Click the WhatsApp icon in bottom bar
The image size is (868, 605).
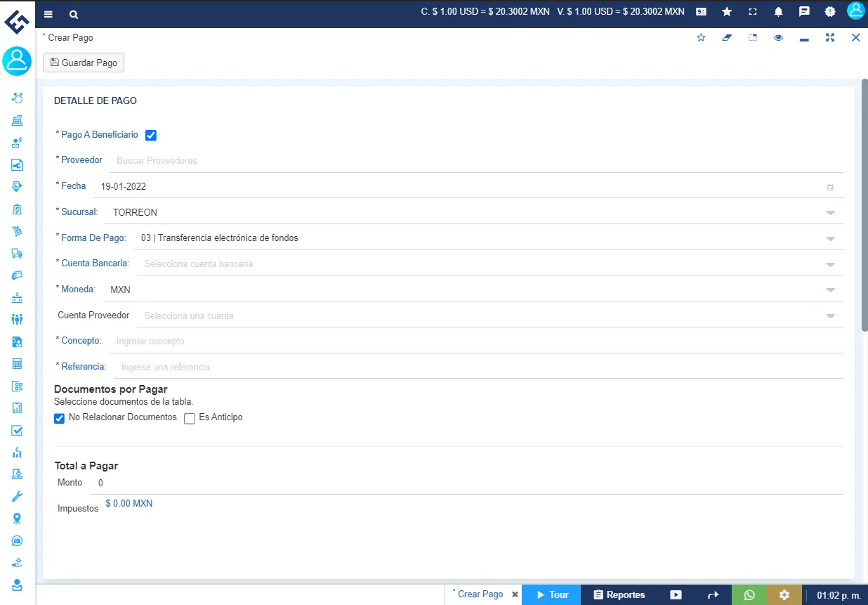[x=749, y=594]
